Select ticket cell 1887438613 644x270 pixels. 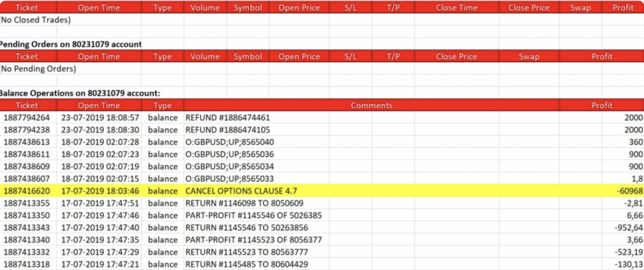tap(27, 142)
